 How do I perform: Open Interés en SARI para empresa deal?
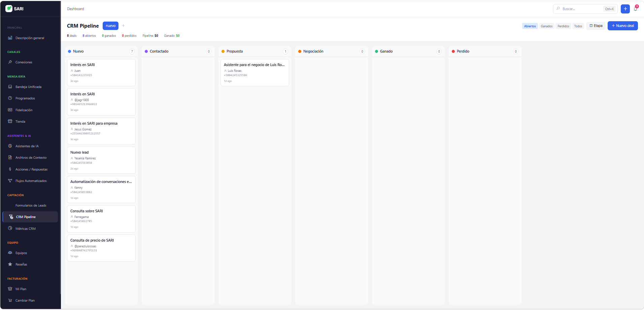(101, 131)
